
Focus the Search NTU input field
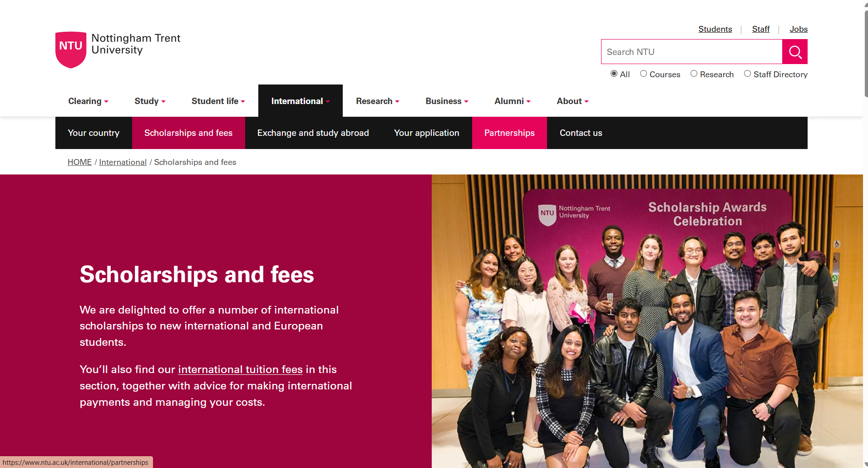(x=691, y=52)
